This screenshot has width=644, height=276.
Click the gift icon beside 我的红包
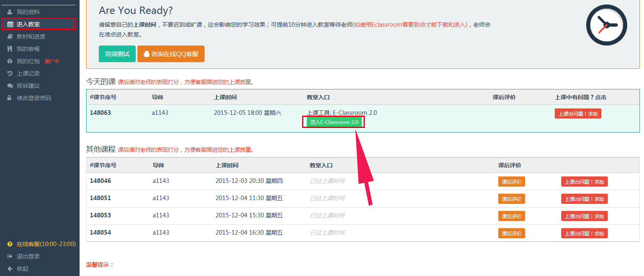click(10, 61)
